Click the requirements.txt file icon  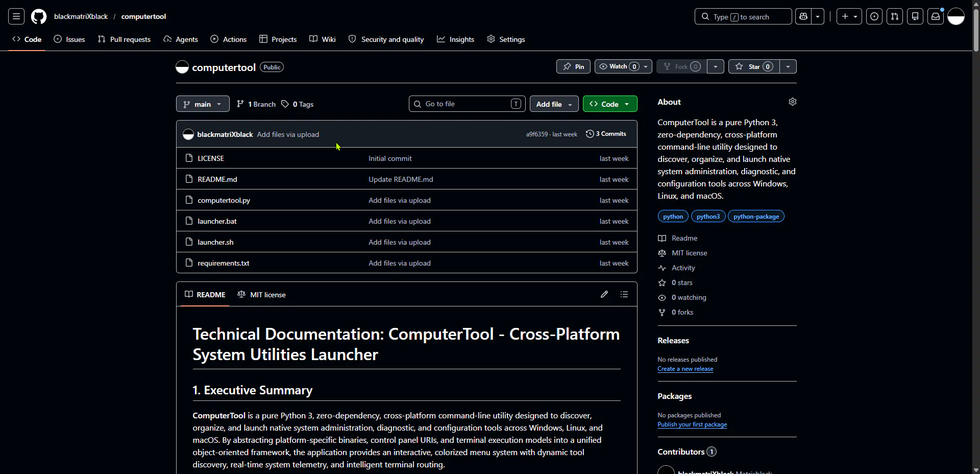coord(189,263)
